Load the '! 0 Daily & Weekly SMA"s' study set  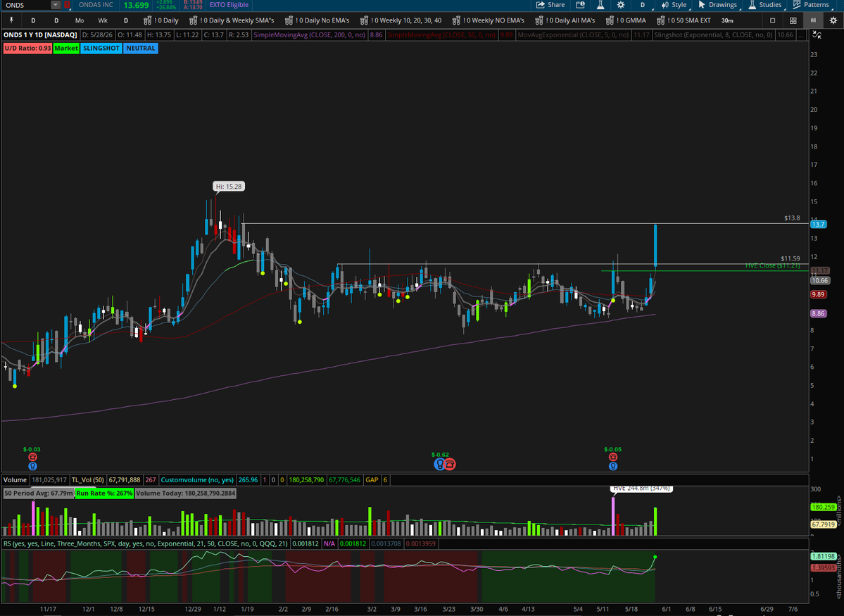(x=232, y=20)
